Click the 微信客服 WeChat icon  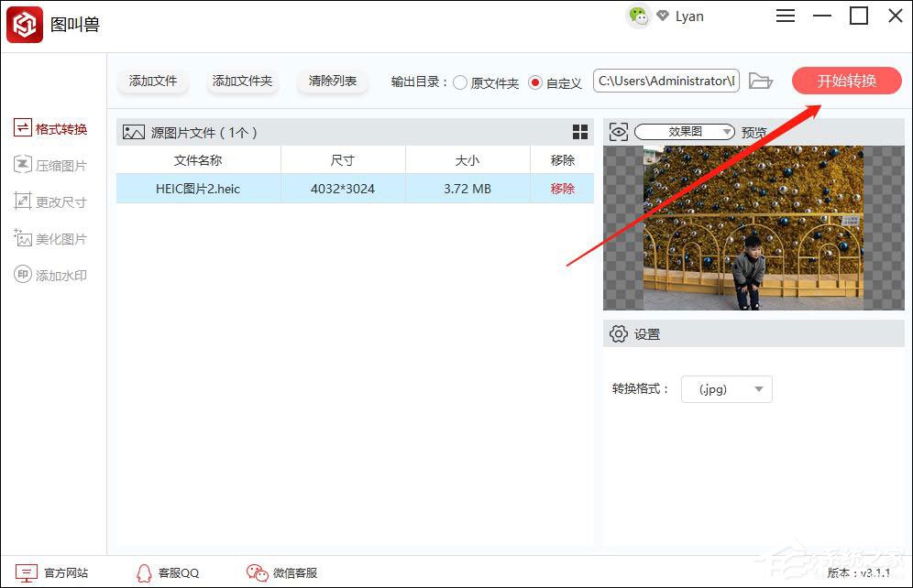pos(257,572)
